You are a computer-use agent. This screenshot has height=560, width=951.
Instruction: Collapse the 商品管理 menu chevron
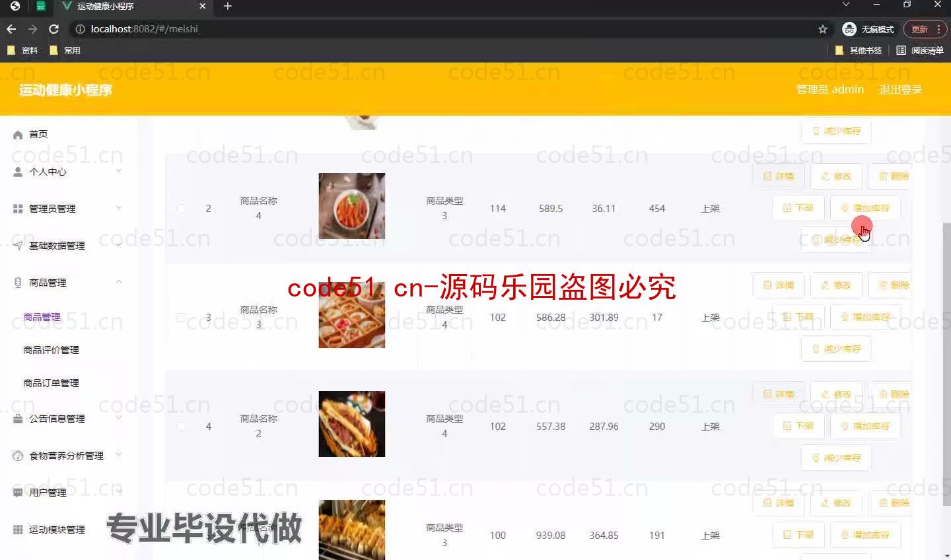point(119,282)
